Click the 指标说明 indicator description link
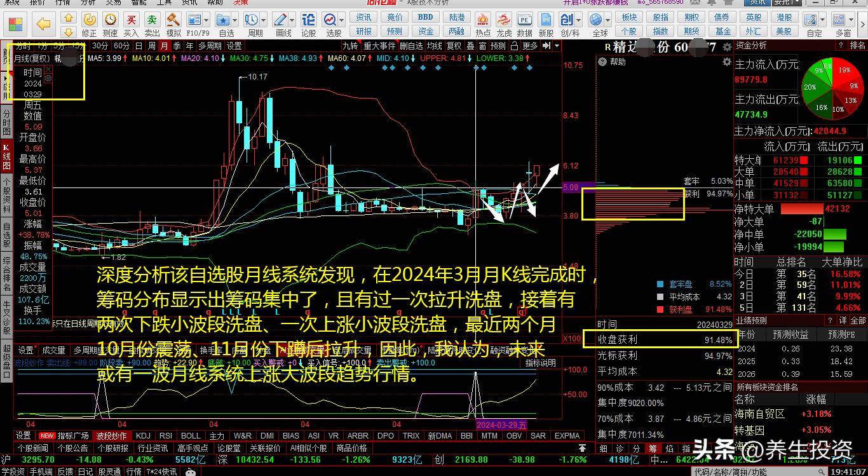The width and height of the screenshot is (868, 476). (x=541, y=363)
